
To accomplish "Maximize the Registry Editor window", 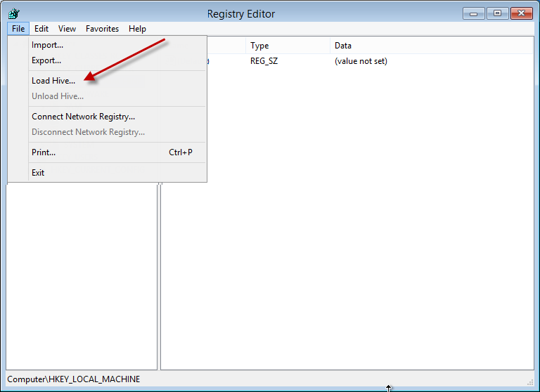I will point(497,13).
